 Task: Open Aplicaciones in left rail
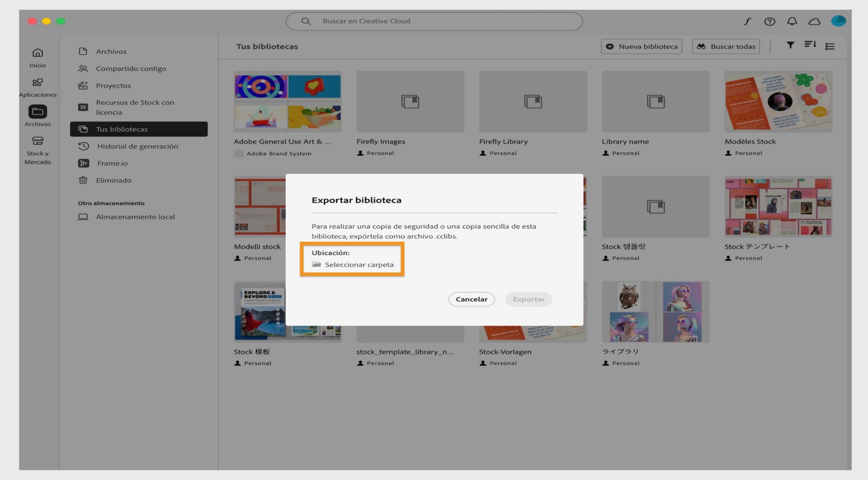click(38, 87)
